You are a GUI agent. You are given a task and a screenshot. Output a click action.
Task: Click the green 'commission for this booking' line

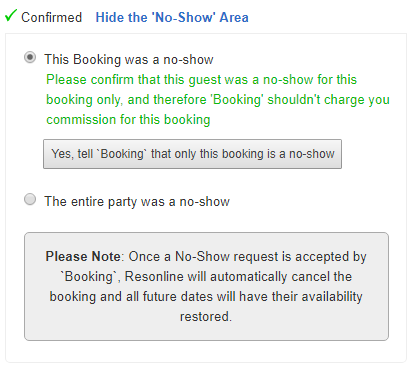point(128,119)
